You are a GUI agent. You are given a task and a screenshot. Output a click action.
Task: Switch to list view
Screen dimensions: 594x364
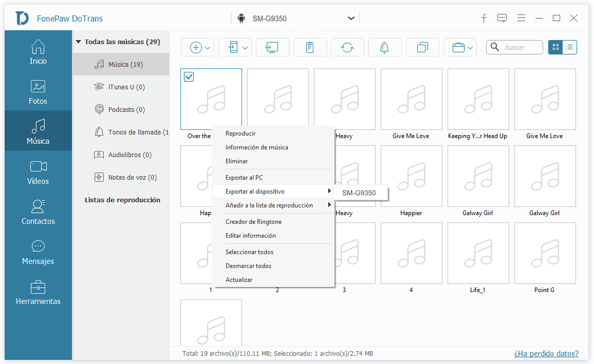[570, 48]
